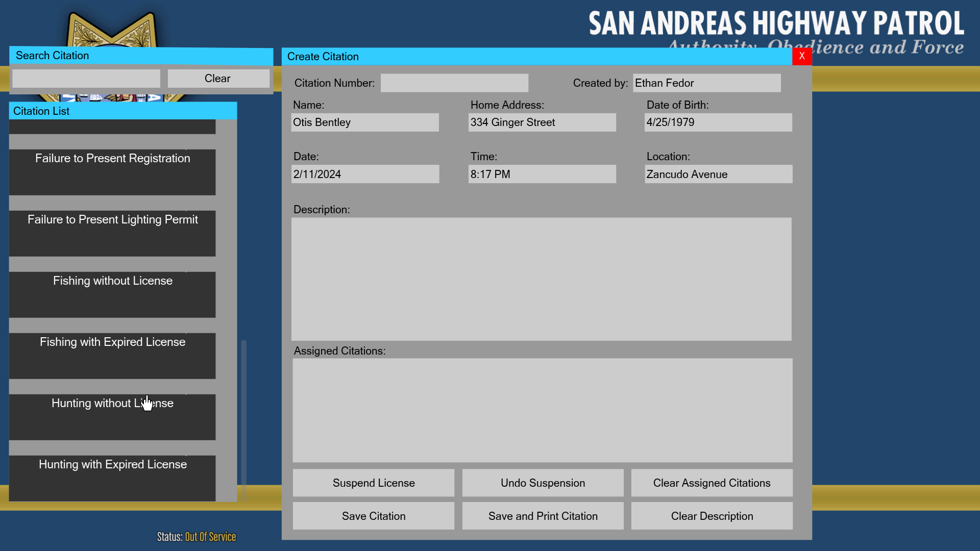Choose Hunting with Expired License
This screenshot has height=551, width=980.
[112, 478]
